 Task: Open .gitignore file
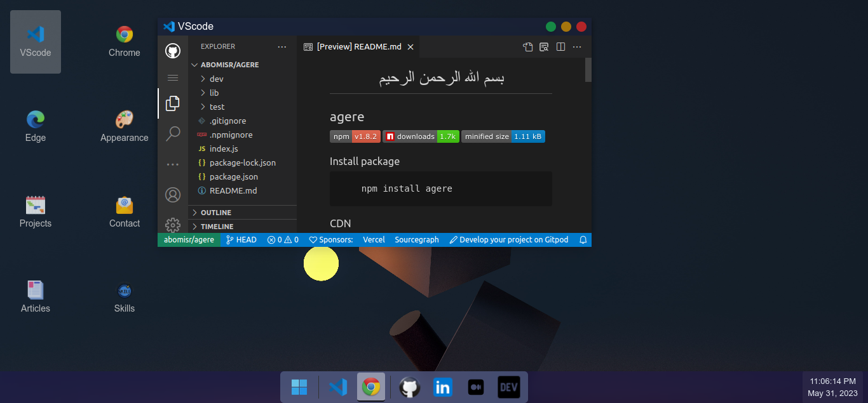[243, 121]
